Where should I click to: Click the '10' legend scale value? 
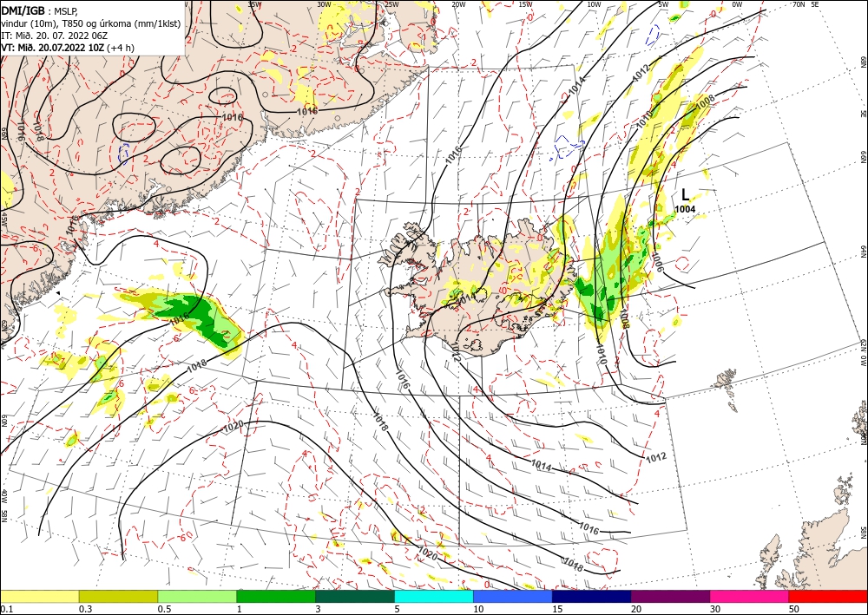[478, 609]
